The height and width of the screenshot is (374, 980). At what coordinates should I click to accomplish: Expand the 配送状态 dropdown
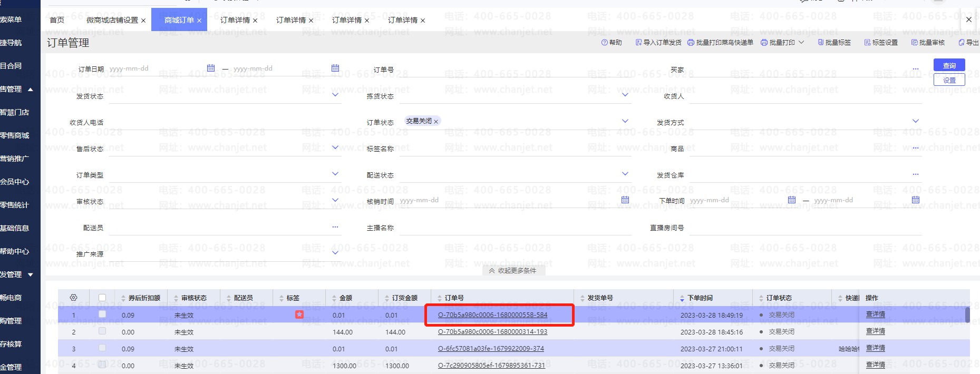625,174
